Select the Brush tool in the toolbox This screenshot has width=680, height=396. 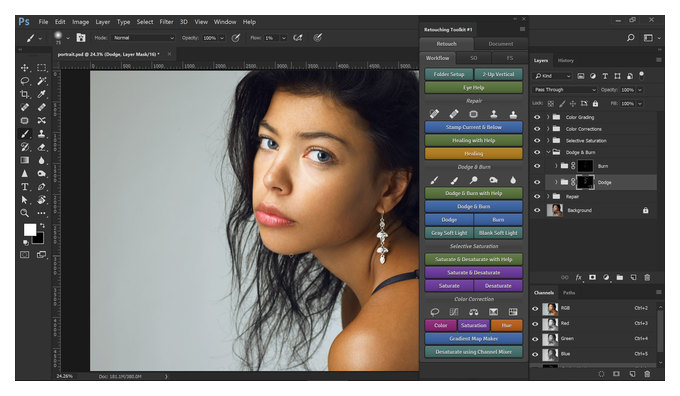tap(25, 134)
